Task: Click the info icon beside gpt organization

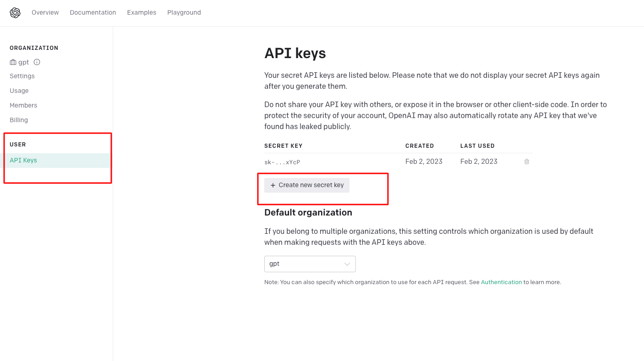Action: 37,62
